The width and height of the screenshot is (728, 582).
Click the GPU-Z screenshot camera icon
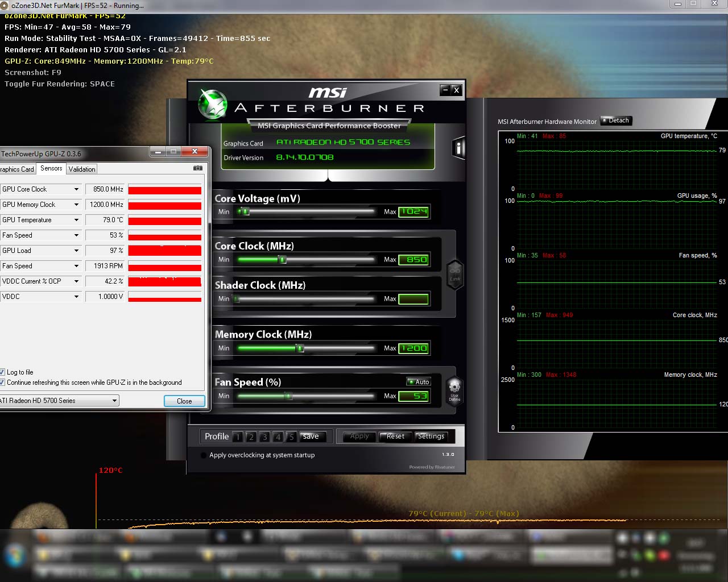pos(197,168)
